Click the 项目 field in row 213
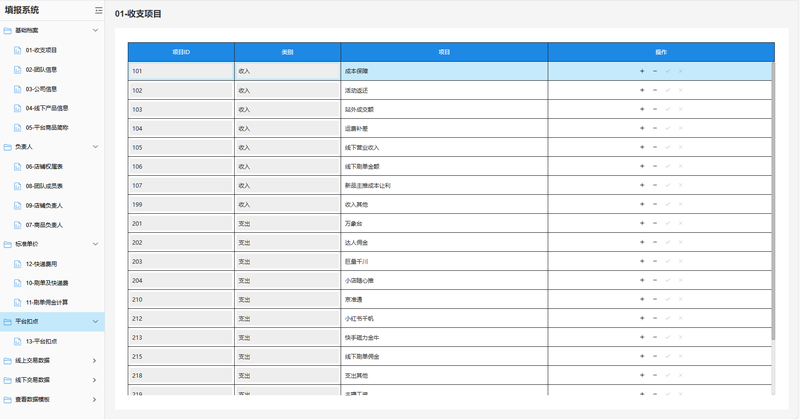 444,337
